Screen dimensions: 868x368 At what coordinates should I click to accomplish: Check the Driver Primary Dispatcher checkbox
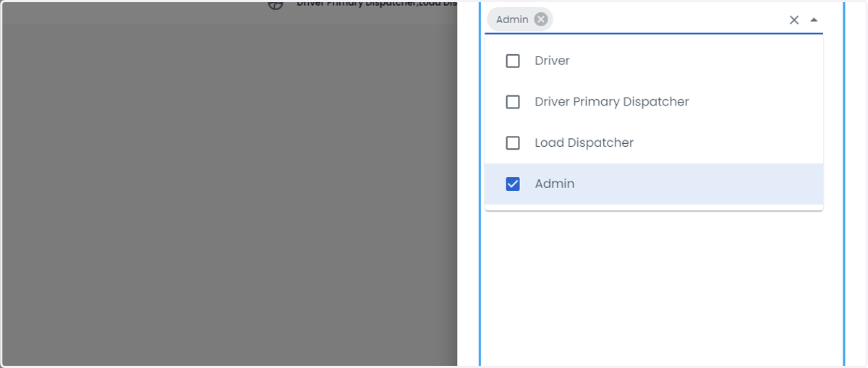pos(513,102)
